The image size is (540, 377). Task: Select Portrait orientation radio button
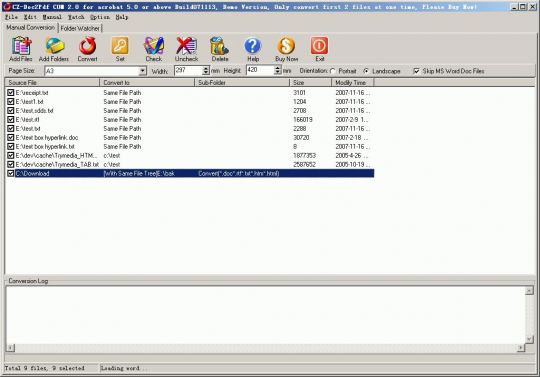[x=332, y=71]
